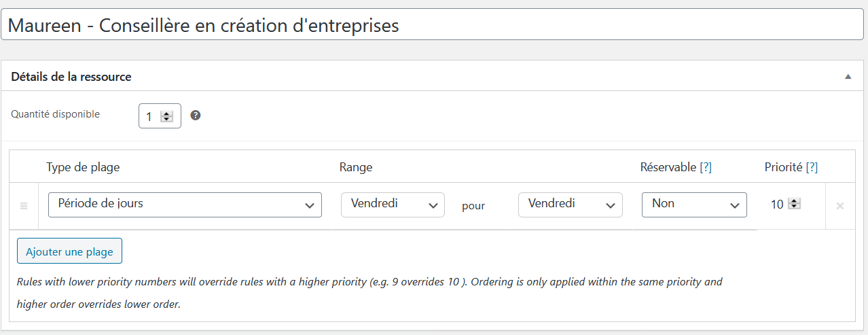The image size is (868, 335).
Task: Increase Priorité value with the up arrow
Action: [794, 201]
